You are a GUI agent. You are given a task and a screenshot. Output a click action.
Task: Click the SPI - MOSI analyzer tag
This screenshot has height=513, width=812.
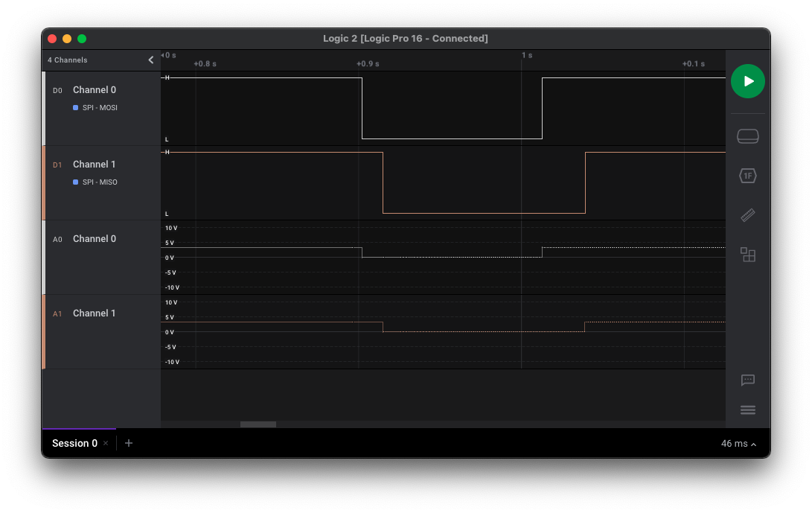(x=100, y=108)
